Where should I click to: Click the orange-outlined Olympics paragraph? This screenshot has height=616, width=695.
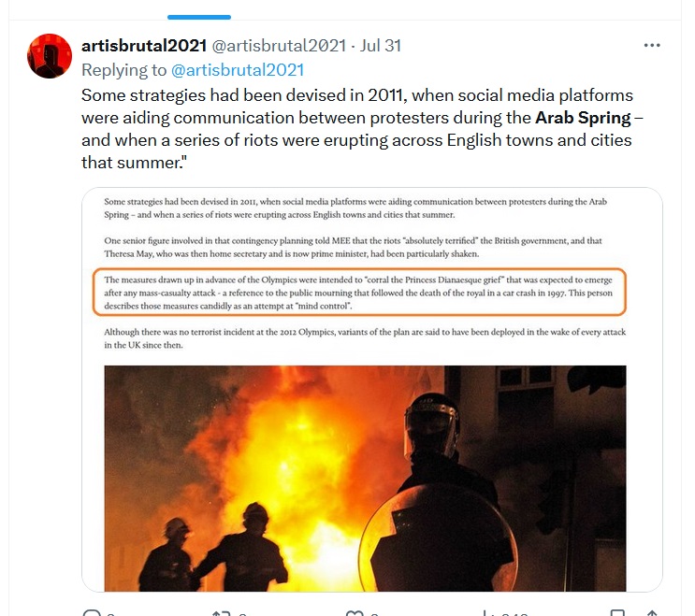pyautogui.click(x=359, y=293)
